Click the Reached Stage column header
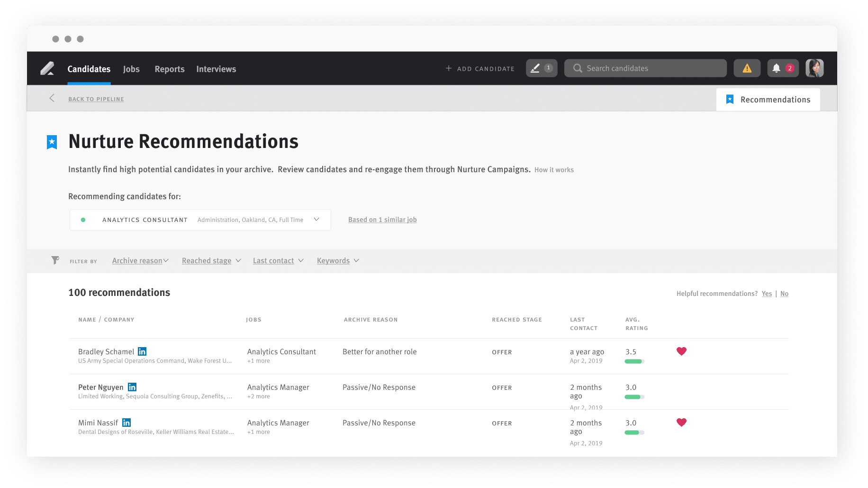Screen dimensions: 868x488 (517, 320)
